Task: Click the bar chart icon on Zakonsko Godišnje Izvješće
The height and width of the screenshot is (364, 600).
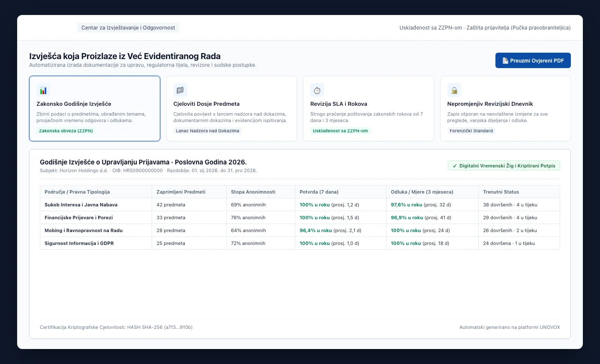Action: tap(43, 90)
